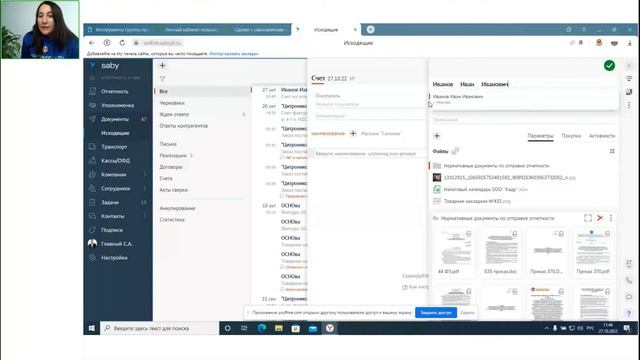The width and height of the screenshot is (640, 360).
Task: Open the chat bubble icon in the right rail
Action: (x=629, y=297)
